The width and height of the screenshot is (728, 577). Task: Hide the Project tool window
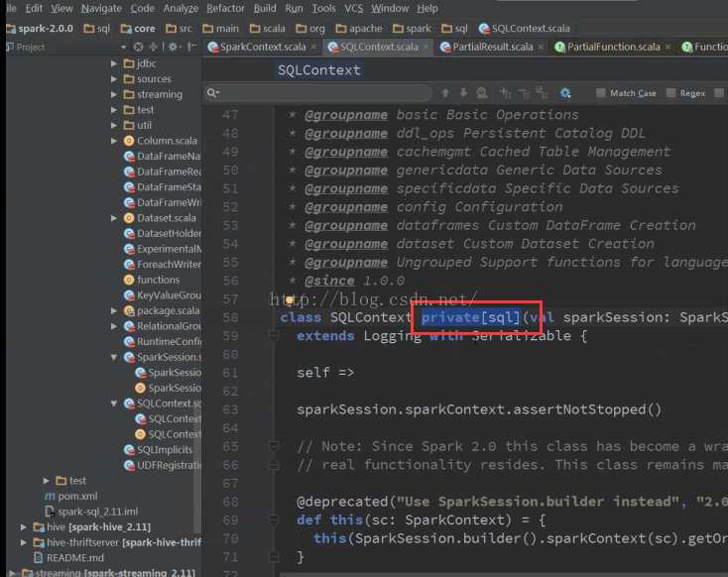coord(192,47)
